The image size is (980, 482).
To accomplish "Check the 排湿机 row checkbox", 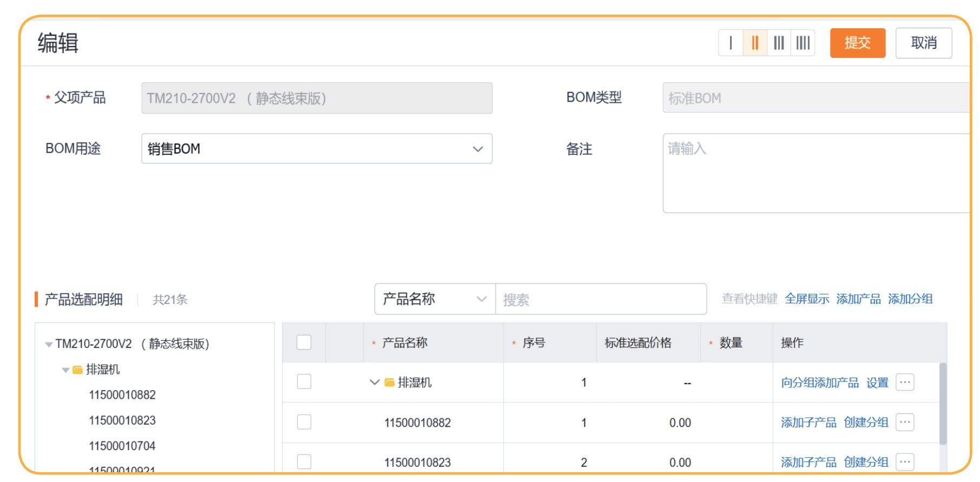I will tap(304, 382).
